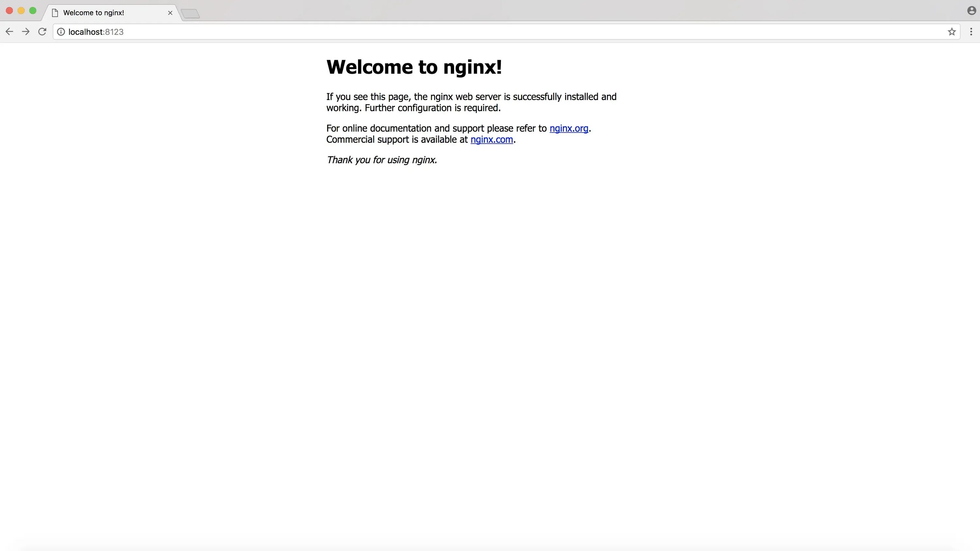Open the nginx.com link
This screenshot has width=980, height=551.
492,139
